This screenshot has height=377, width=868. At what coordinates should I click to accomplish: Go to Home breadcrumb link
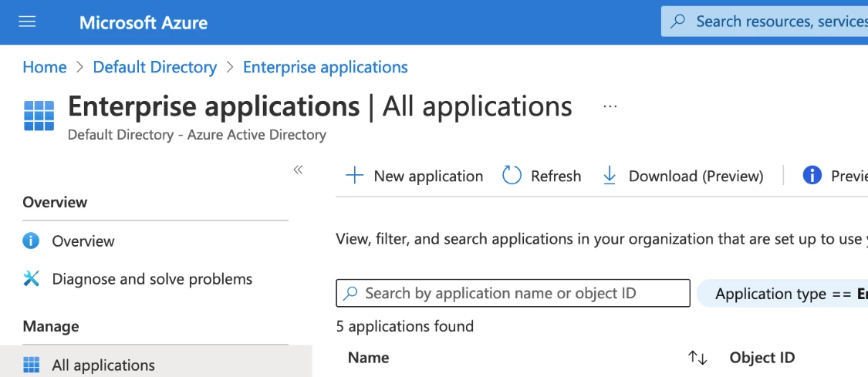[x=44, y=67]
